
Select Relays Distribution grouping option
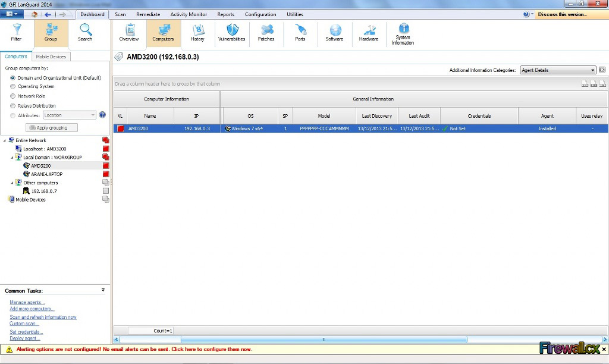[x=13, y=106]
